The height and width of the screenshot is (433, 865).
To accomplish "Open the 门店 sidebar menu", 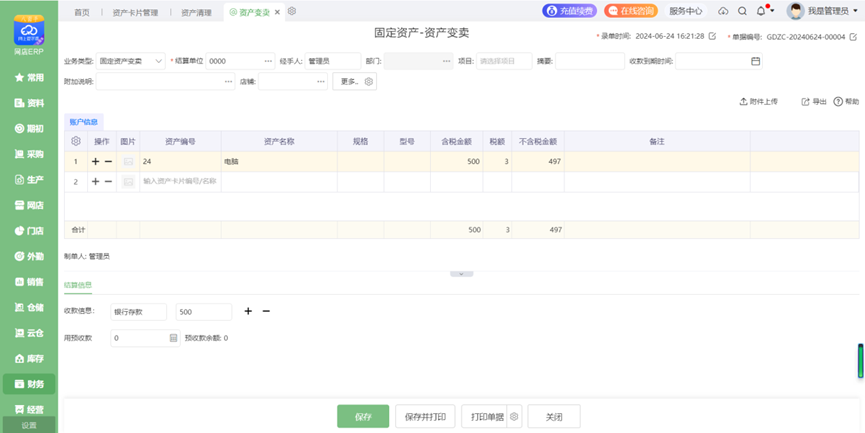I will (29, 231).
